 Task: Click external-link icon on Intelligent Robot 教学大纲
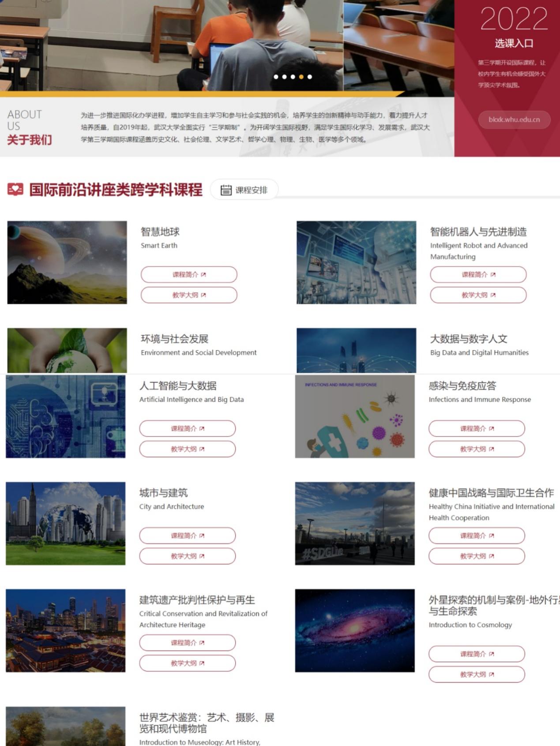[x=493, y=295]
